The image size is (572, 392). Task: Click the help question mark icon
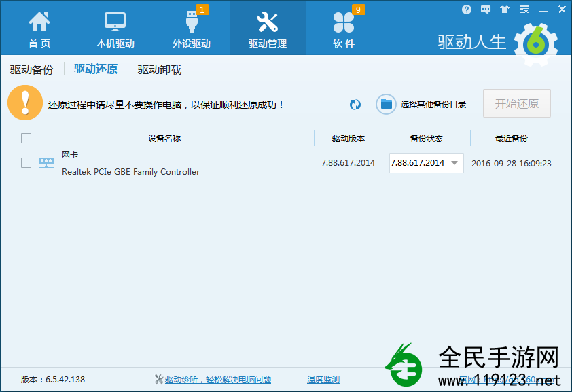point(466,9)
